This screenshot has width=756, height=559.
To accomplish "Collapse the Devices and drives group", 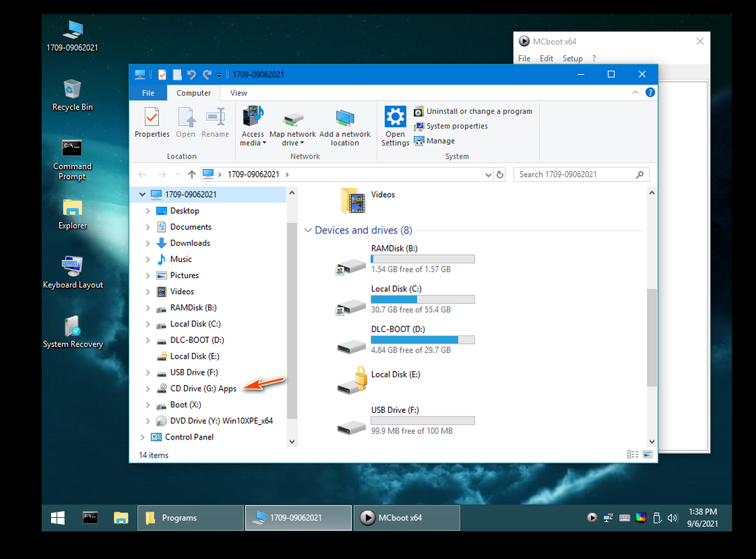I will click(308, 231).
